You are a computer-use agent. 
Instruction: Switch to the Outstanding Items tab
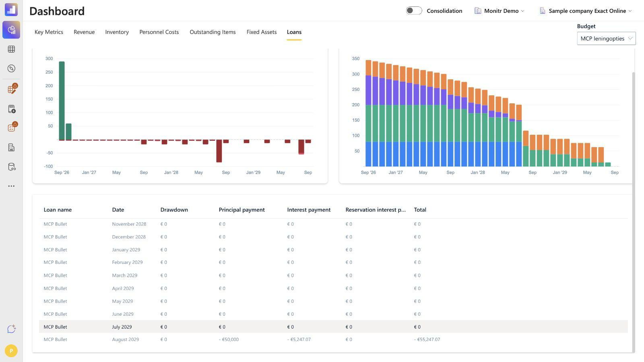click(x=213, y=32)
